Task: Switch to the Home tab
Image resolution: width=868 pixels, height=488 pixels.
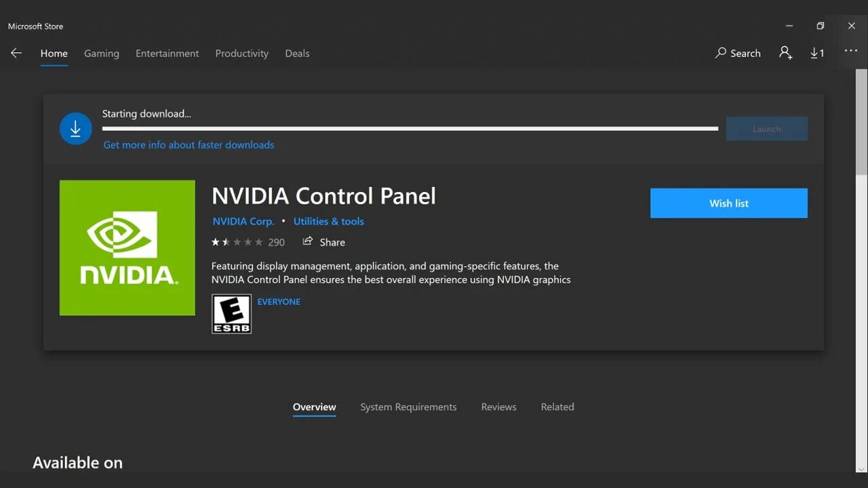Action: click(54, 54)
